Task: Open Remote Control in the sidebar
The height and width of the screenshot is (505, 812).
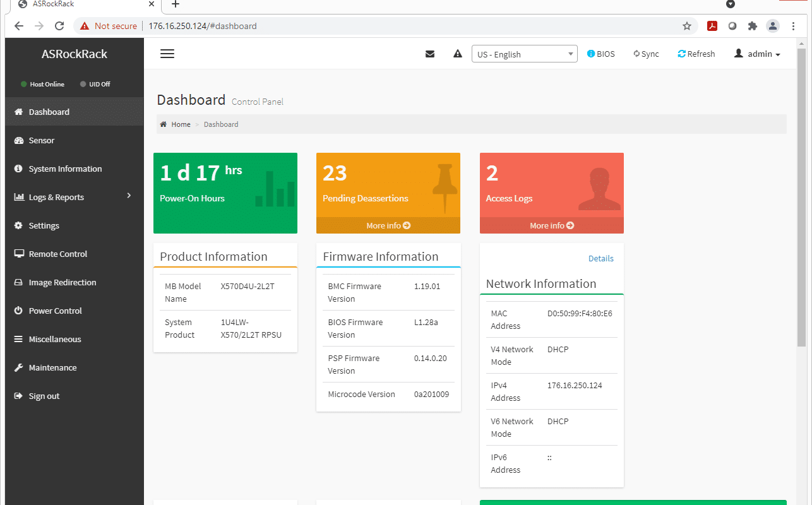Action: coord(75,254)
